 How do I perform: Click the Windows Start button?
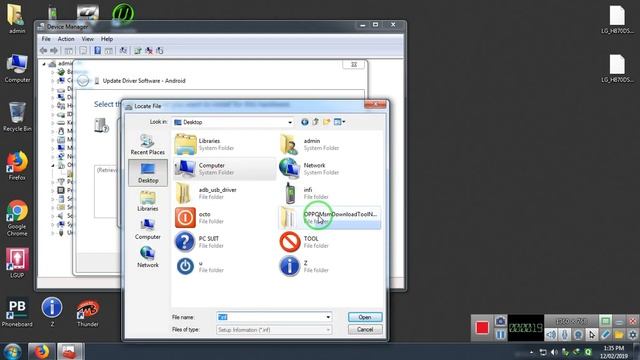point(12,351)
